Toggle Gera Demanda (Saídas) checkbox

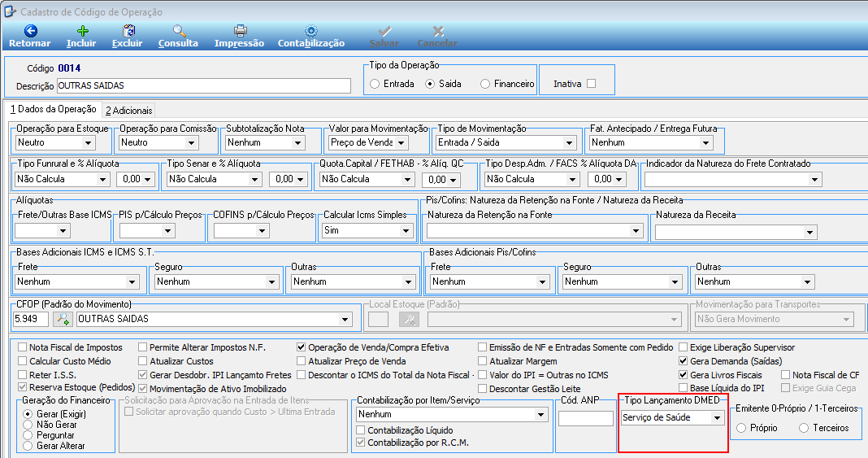pos(684,361)
